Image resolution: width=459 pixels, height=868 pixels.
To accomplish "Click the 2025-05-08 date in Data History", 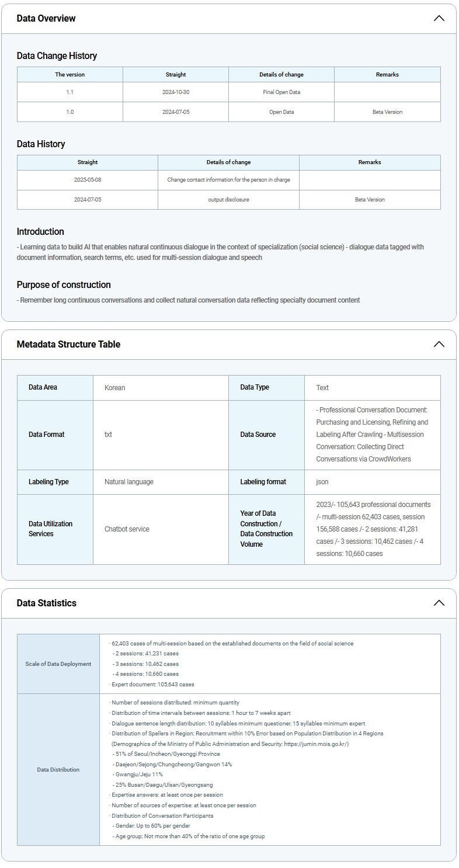I will (88, 180).
